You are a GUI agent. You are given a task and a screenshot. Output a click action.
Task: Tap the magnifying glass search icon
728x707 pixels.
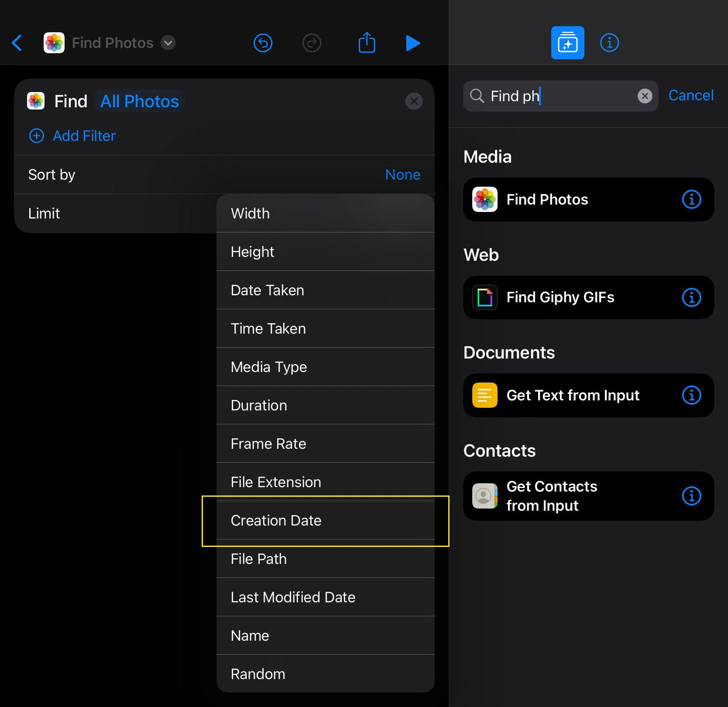pos(477,96)
